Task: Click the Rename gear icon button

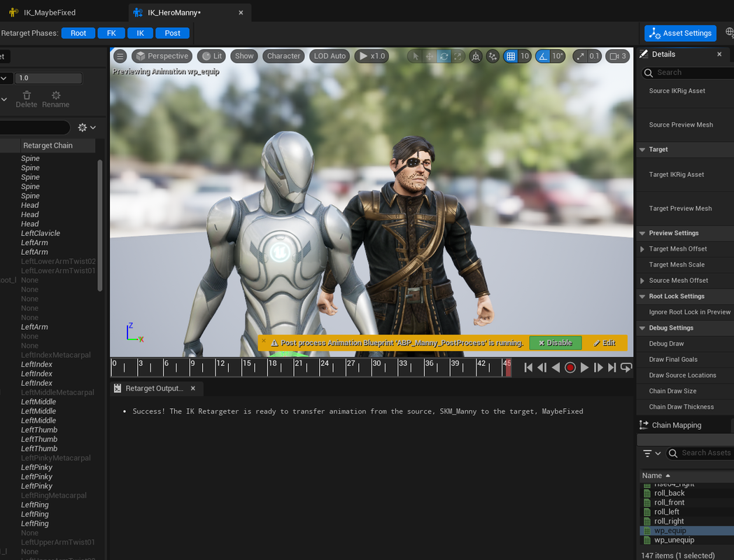Action: click(x=56, y=99)
